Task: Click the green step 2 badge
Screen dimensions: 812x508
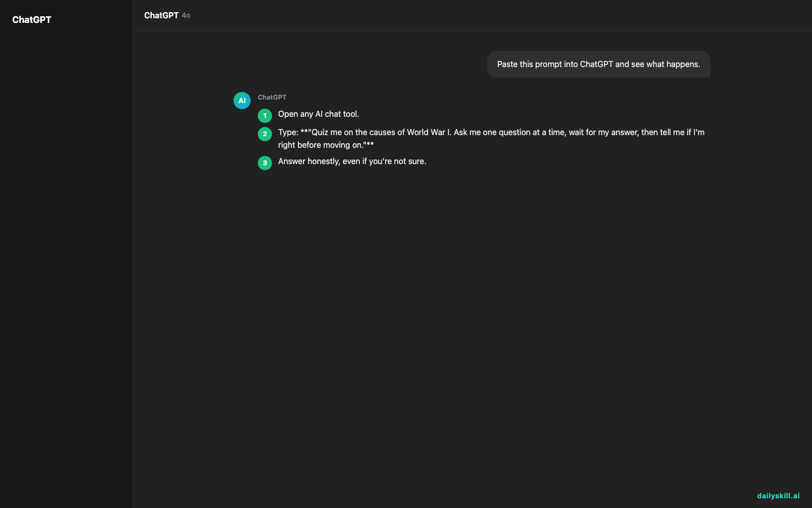Action: [x=265, y=134]
